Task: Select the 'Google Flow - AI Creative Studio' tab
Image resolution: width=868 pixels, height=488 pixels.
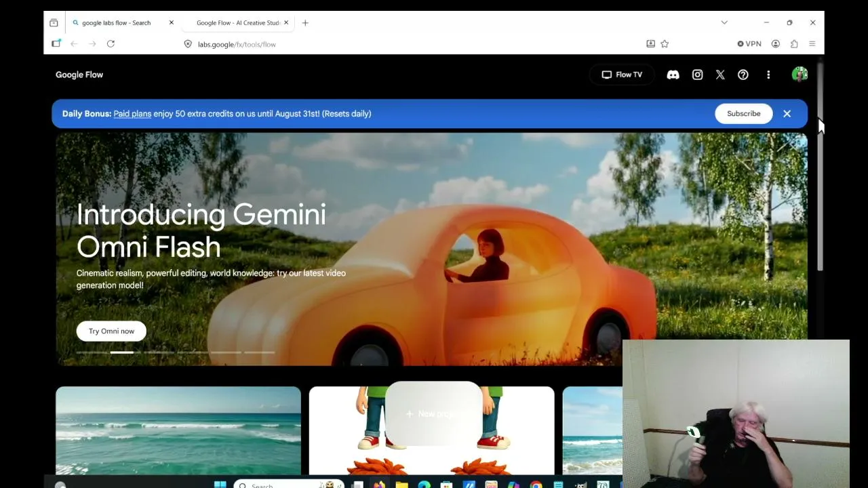Action: (238, 22)
